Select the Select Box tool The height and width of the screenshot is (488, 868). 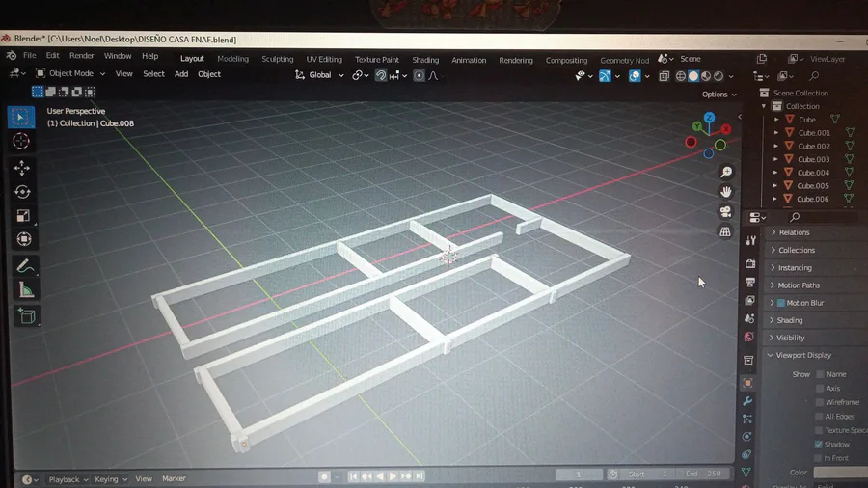21,118
